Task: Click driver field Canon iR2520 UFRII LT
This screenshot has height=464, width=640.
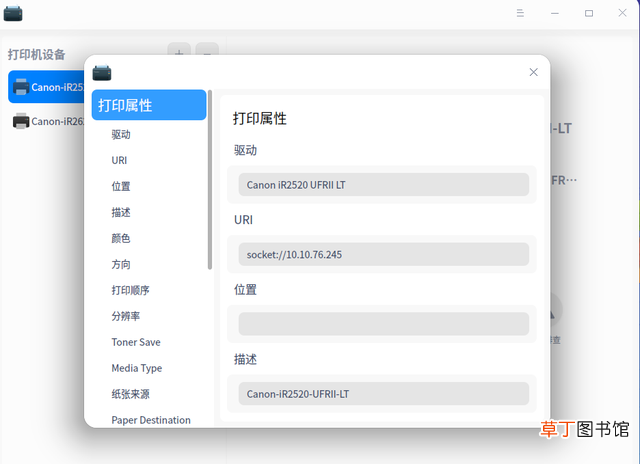Action: pyautogui.click(x=384, y=185)
